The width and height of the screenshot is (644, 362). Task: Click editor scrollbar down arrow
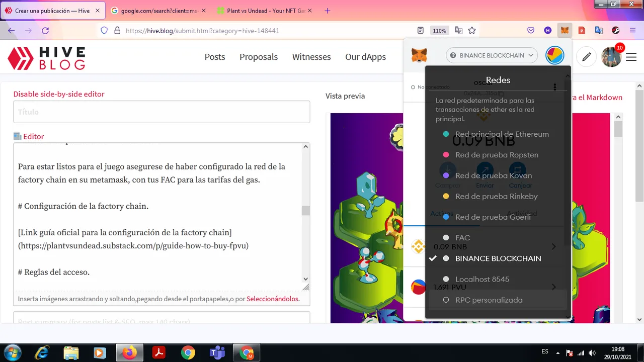pos(305,279)
